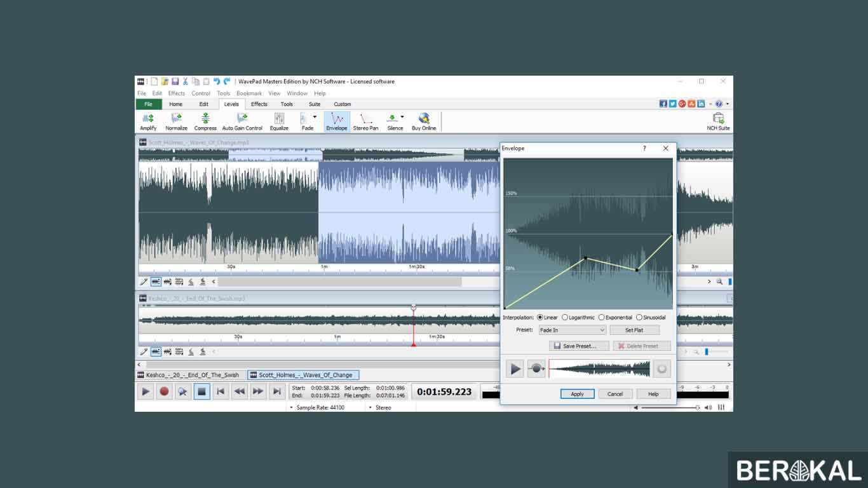The width and height of the screenshot is (868, 488).
Task: Switch to the Custom ribbon tab
Action: click(342, 104)
